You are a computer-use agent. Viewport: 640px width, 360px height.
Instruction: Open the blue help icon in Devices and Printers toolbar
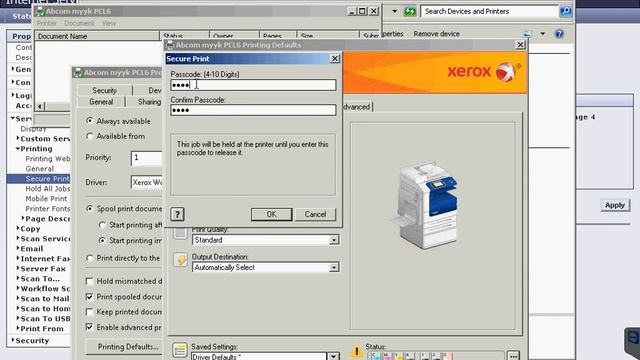point(559,34)
